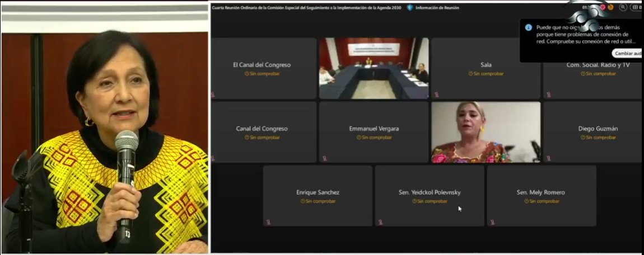Click muted mic icon on Diego Guzmán tile
The height and width of the screenshot is (255, 644).
tap(548, 158)
